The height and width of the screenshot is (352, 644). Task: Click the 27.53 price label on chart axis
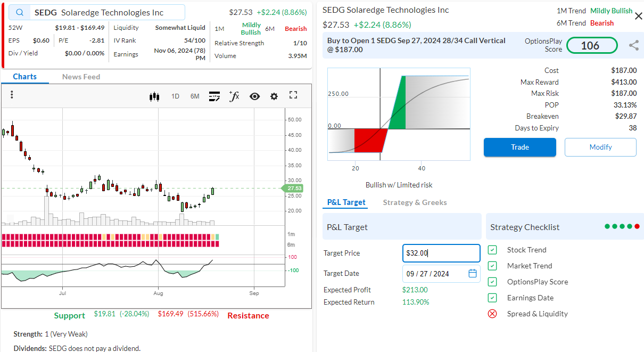293,188
